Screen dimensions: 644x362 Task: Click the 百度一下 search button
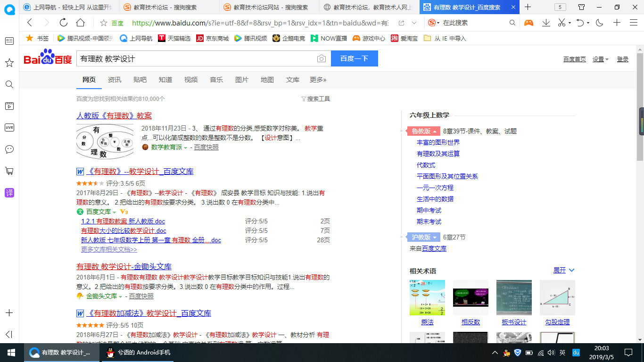355,58
